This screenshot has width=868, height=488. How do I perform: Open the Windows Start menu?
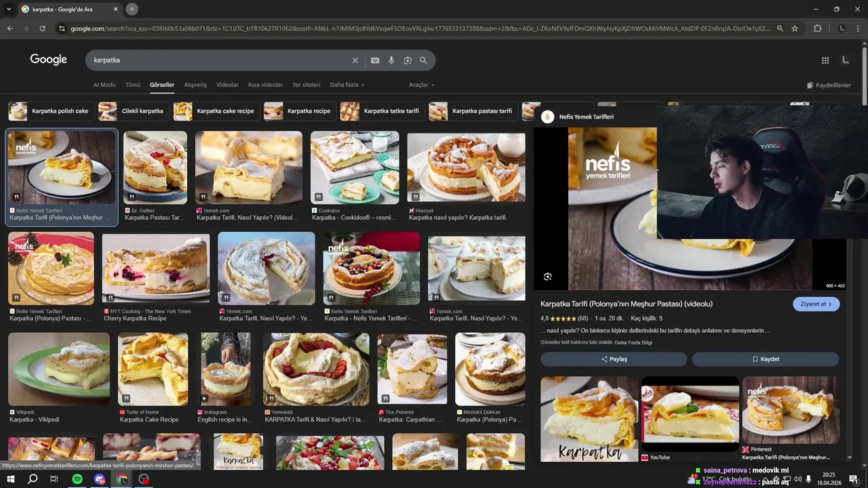click(9, 479)
